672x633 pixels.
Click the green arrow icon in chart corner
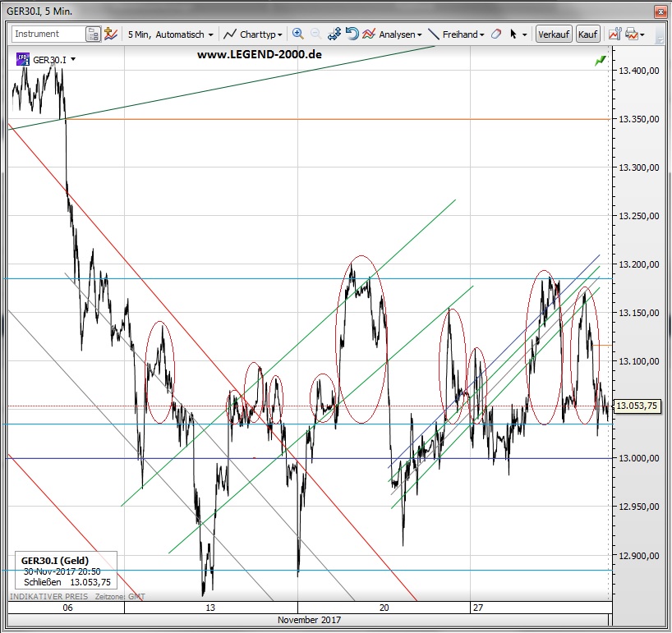(x=601, y=60)
